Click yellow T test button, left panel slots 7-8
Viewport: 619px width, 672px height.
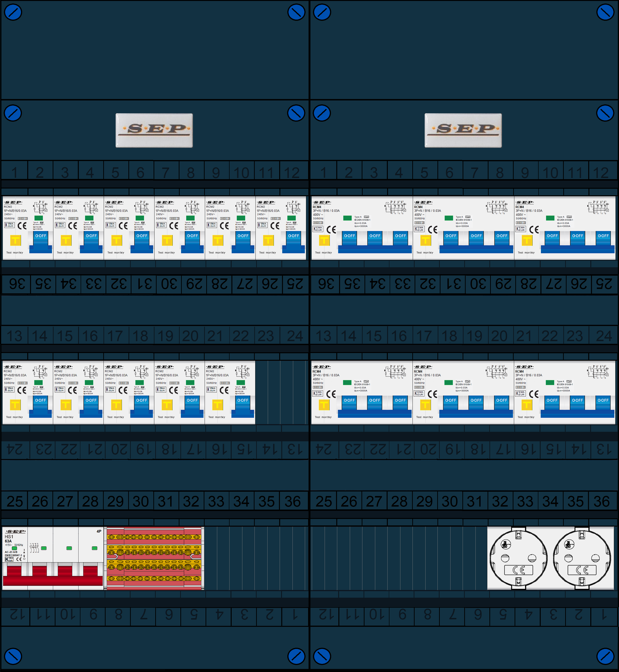(167, 240)
